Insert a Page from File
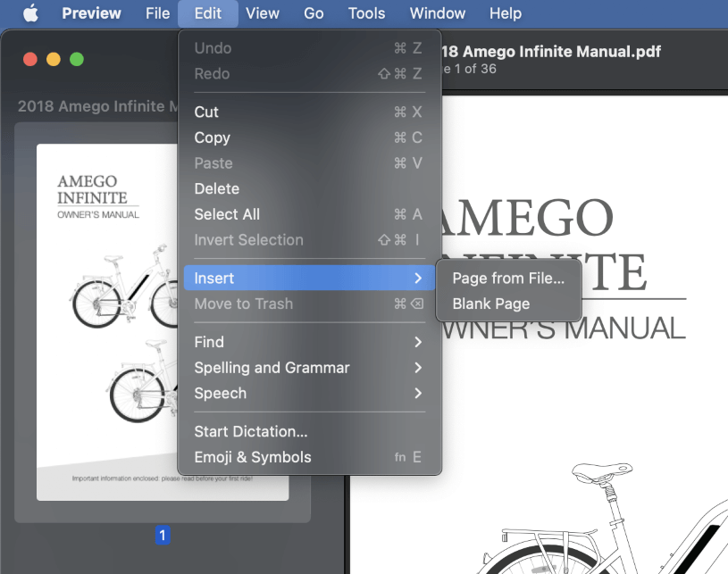Viewport: 728px width, 574px height. pyautogui.click(x=508, y=278)
